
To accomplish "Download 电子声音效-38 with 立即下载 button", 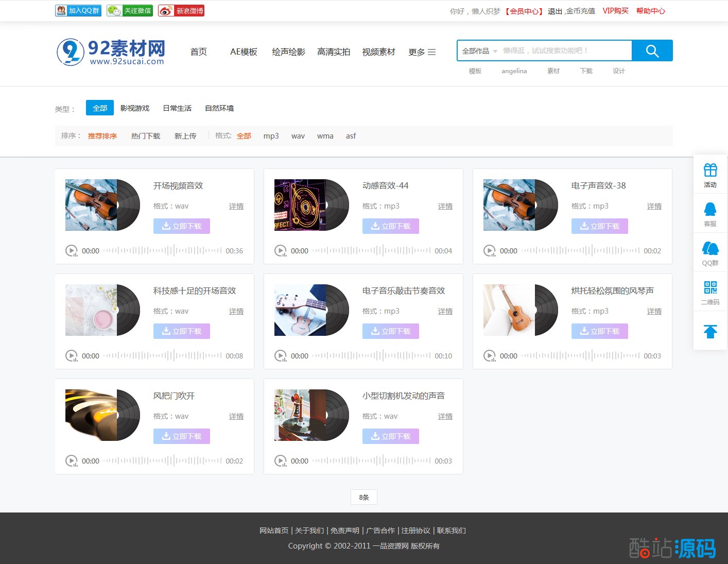I will 599,226.
